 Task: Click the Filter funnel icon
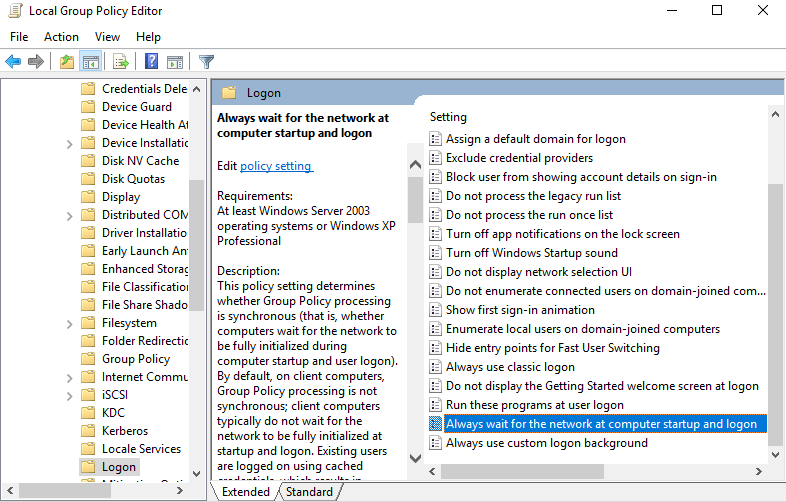coord(207,62)
